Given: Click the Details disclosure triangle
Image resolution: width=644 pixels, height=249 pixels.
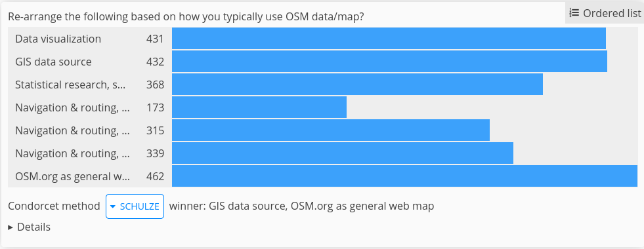Looking at the screenshot, I should pos(11,227).
